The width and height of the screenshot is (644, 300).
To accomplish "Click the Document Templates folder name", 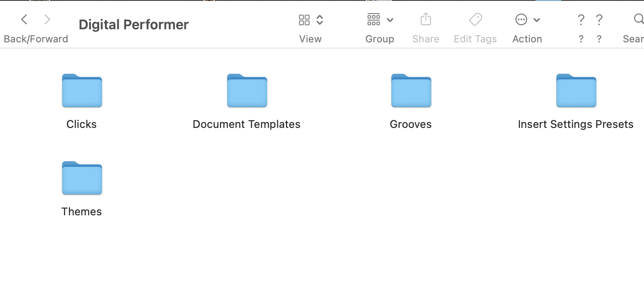I will click(247, 124).
